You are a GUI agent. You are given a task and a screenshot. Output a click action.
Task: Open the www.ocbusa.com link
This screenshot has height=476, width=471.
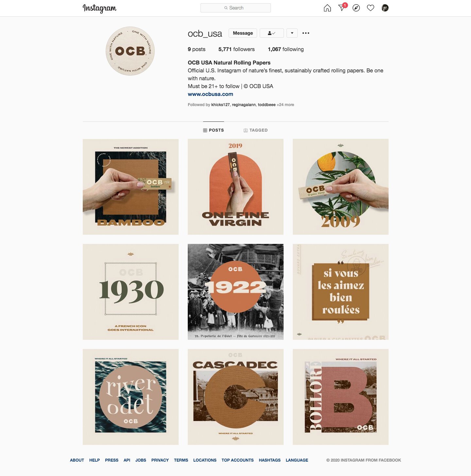pos(210,94)
